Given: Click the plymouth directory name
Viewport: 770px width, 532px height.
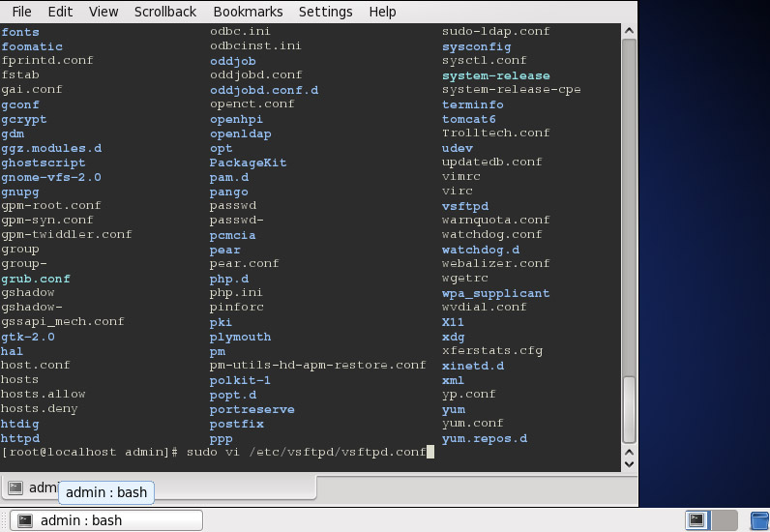Looking at the screenshot, I should (240, 337).
